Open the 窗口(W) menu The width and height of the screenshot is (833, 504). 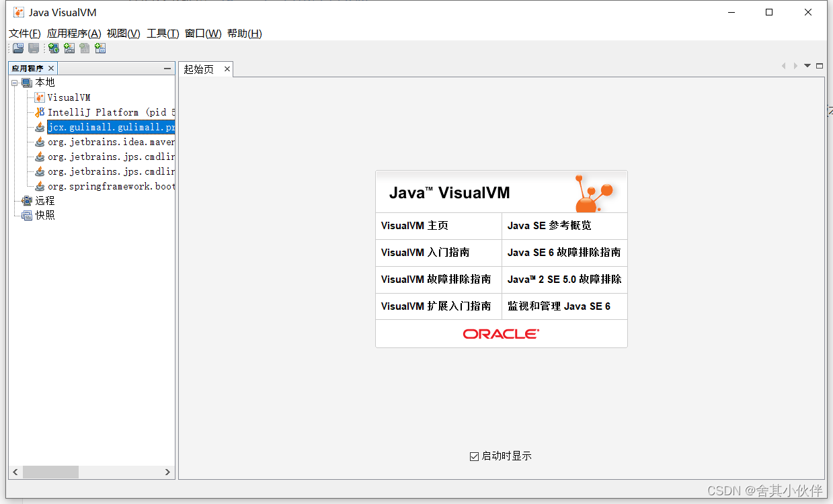[203, 34]
